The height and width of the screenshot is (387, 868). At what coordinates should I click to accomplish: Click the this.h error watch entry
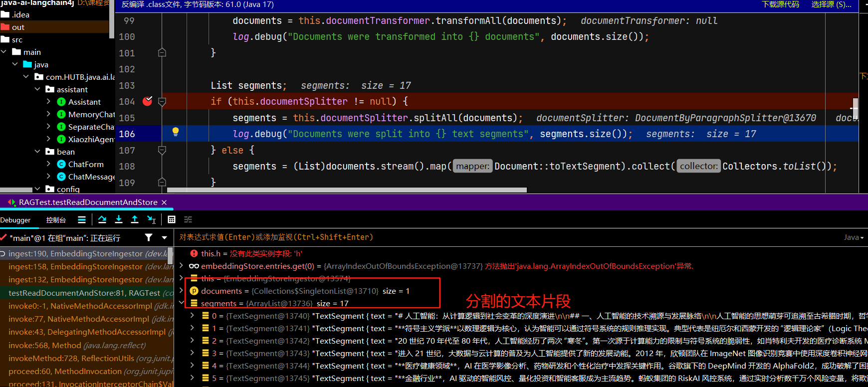246,253
